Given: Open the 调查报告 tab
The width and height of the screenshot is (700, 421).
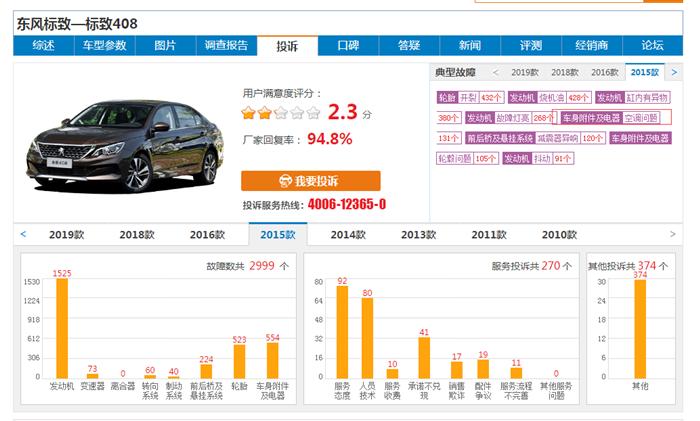Looking at the screenshot, I should coord(226,46).
